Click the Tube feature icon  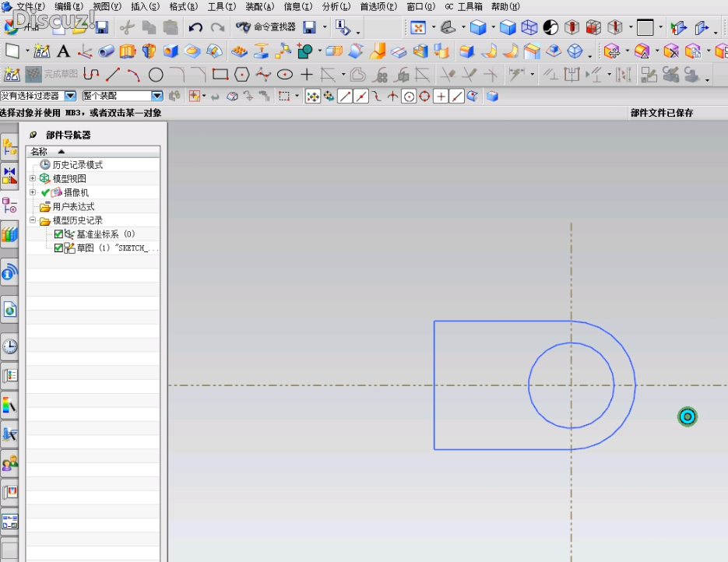click(106, 51)
